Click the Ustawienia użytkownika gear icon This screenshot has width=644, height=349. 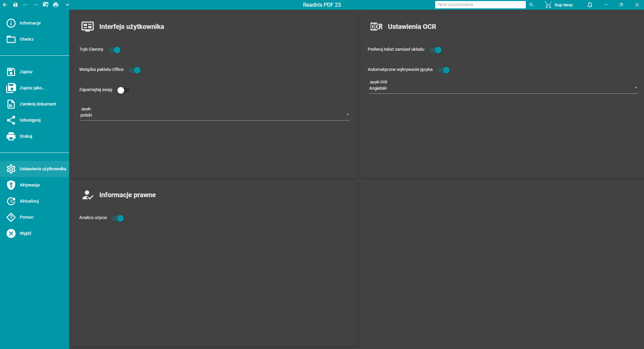tap(11, 169)
